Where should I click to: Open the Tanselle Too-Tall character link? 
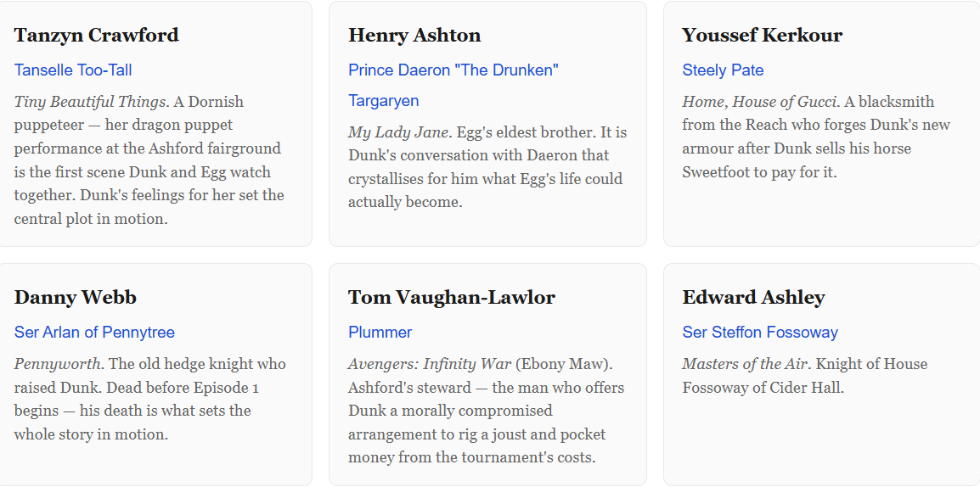[x=73, y=70]
